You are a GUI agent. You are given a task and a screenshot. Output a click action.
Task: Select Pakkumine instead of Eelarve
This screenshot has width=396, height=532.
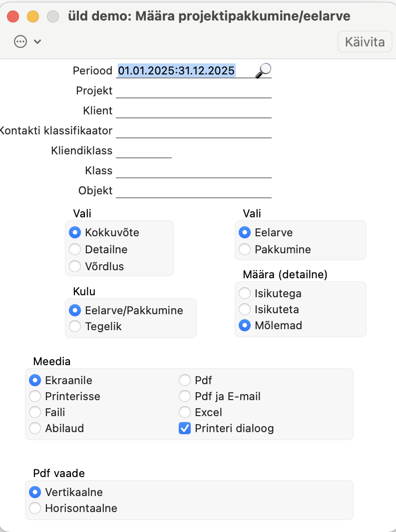245,249
